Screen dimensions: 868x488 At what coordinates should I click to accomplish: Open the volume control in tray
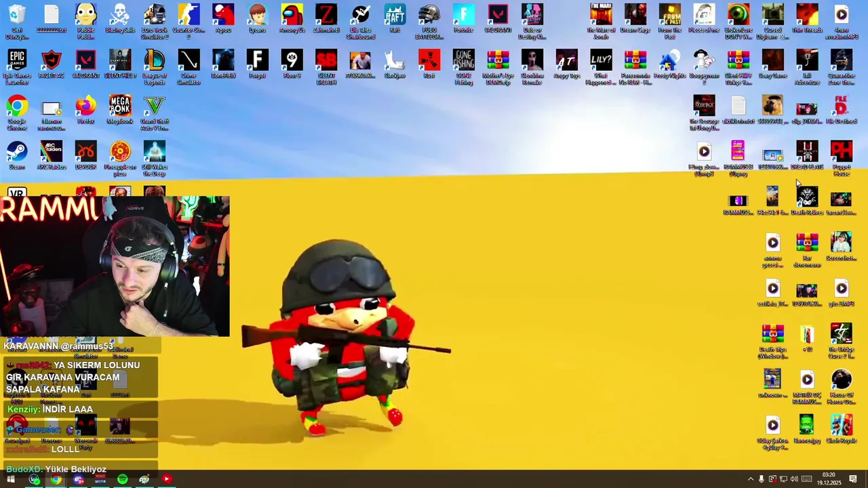tap(794, 479)
